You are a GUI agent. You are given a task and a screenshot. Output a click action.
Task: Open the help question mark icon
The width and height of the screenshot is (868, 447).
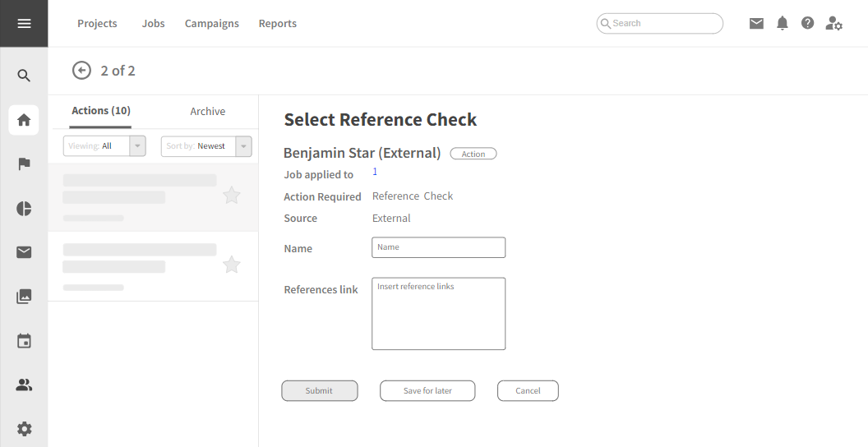(808, 23)
